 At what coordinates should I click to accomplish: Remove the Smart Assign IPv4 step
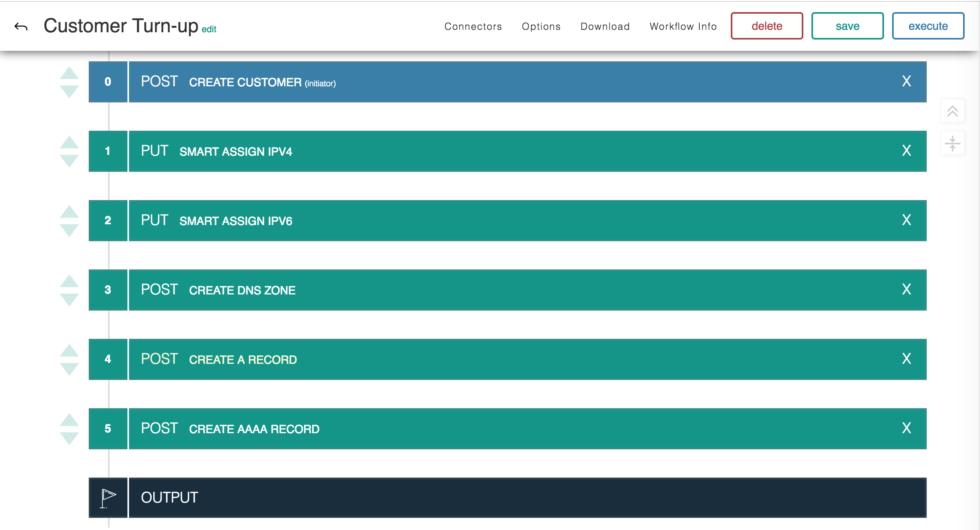coord(906,151)
